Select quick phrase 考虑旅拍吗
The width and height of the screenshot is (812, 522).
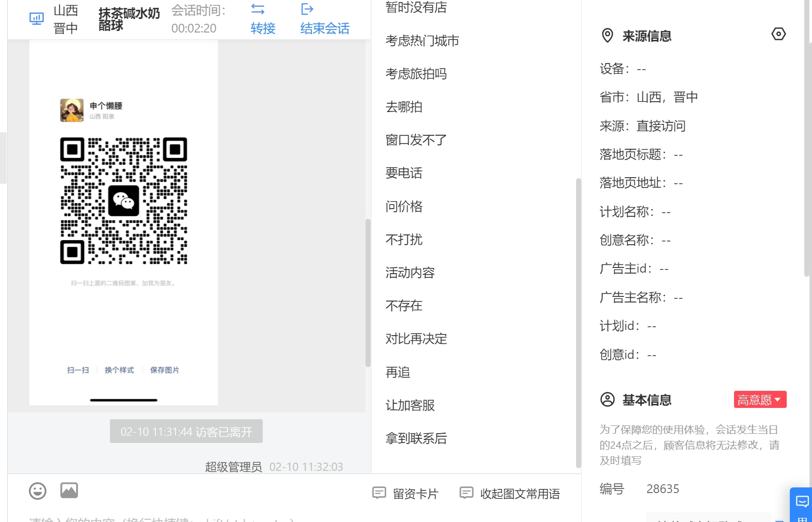coord(416,74)
